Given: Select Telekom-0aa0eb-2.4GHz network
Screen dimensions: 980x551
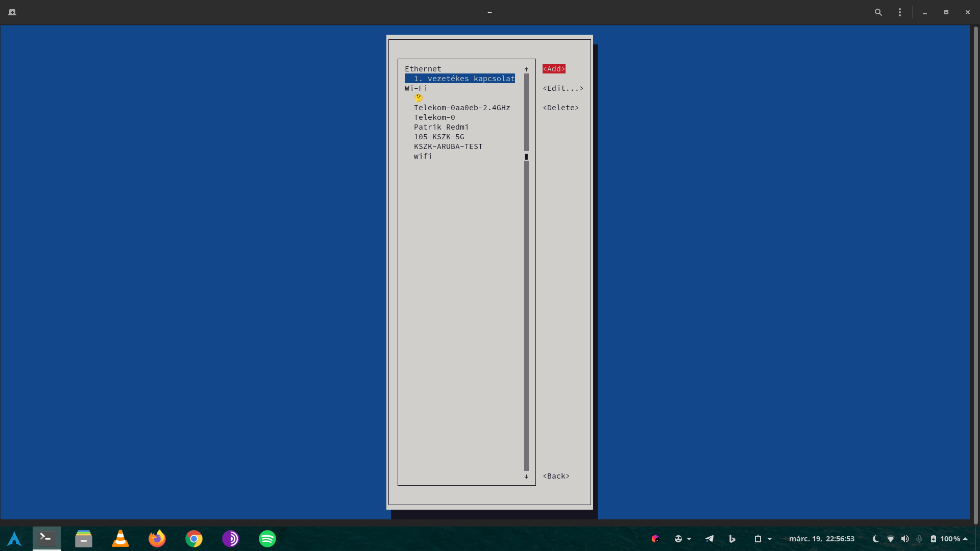Looking at the screenshot, I should click(462, 108).
